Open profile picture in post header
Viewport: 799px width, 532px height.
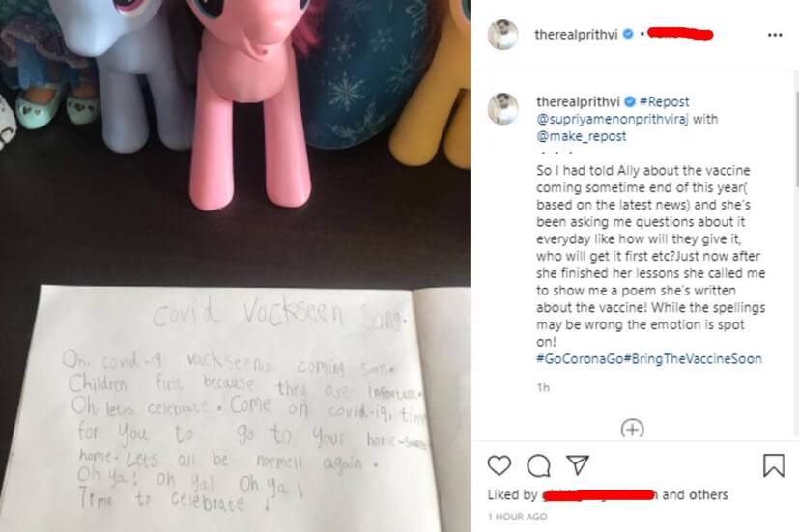[503, 35]
